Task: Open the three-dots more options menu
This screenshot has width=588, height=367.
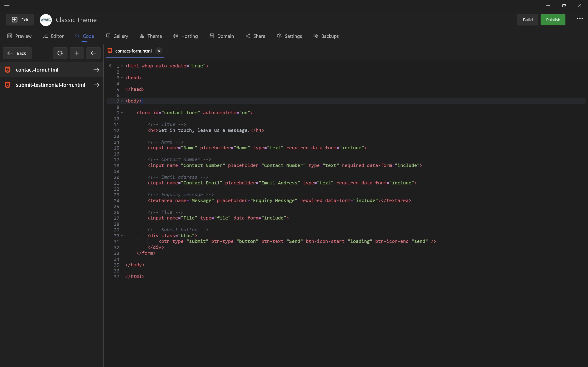Action: coord(580,19)
